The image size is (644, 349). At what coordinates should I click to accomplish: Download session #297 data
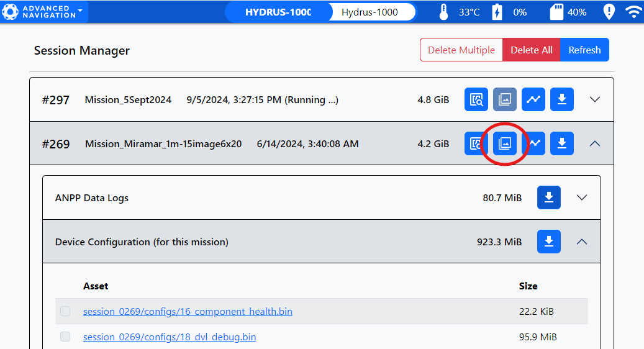point(561,99)
